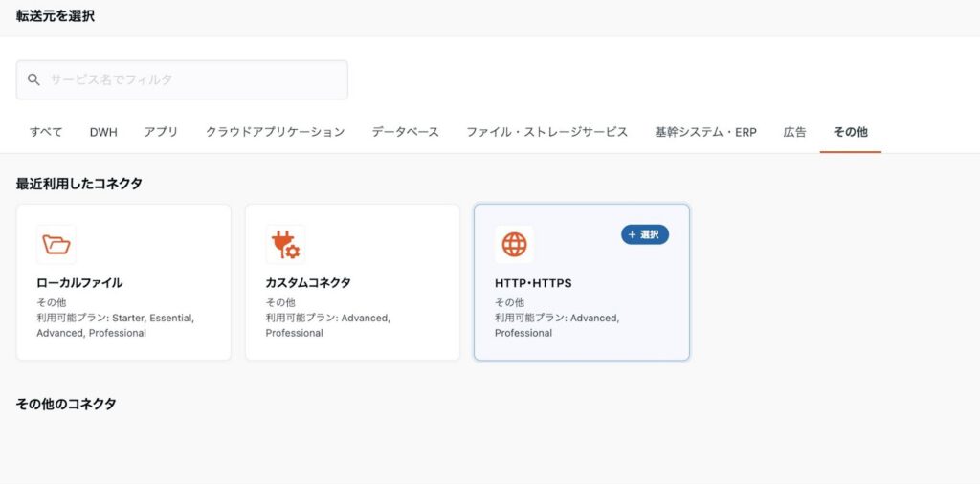Select the ファイル・ストレージサービス tab

(x=546, y=132)
